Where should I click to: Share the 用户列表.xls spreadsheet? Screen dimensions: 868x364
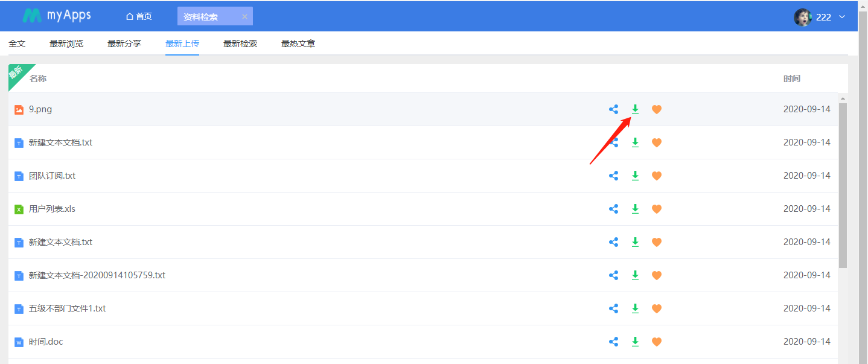pos(613,209)
